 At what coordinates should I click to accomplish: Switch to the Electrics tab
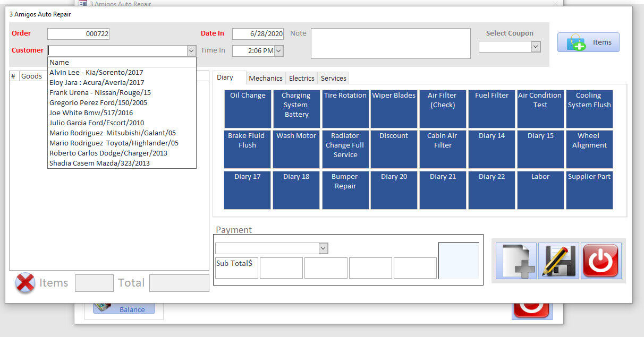coord(301,78)
